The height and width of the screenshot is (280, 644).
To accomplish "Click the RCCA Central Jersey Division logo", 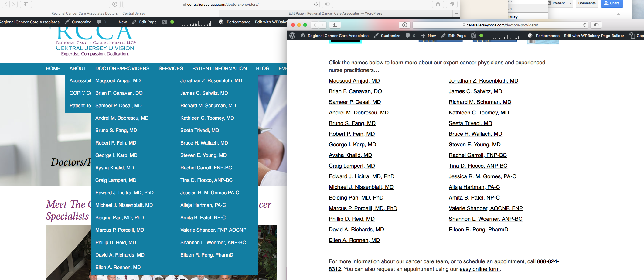I will click(95, 42).
